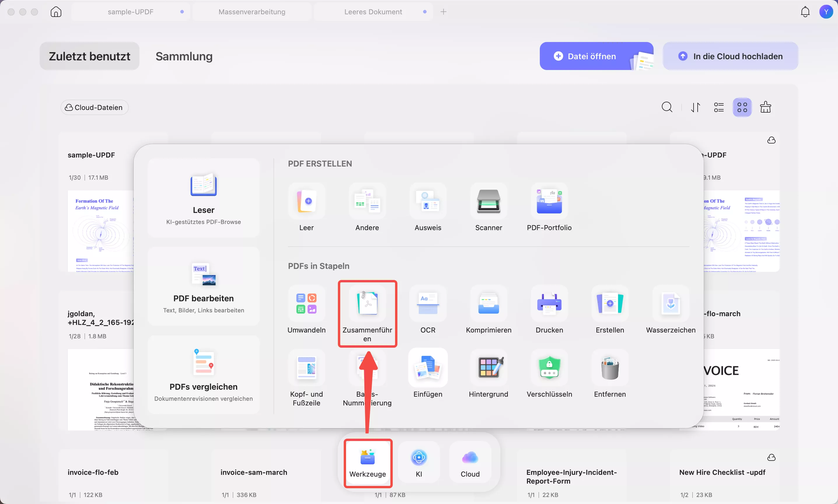Viewport: 838px width, 504px height.
Task: Open the Verschlüsseln encryption tool
Action: (x=549, y=368)
